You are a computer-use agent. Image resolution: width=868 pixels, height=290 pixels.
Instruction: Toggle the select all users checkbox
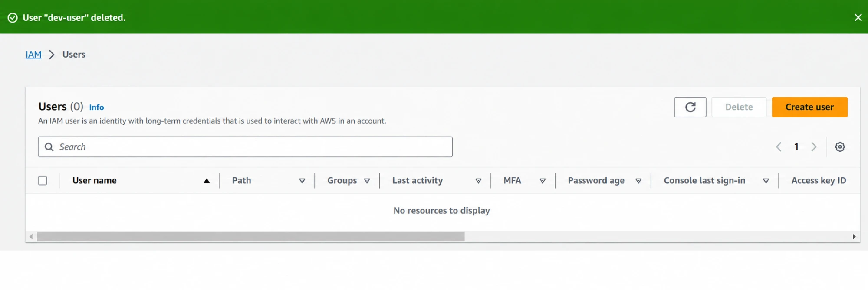tap(43, 181)
